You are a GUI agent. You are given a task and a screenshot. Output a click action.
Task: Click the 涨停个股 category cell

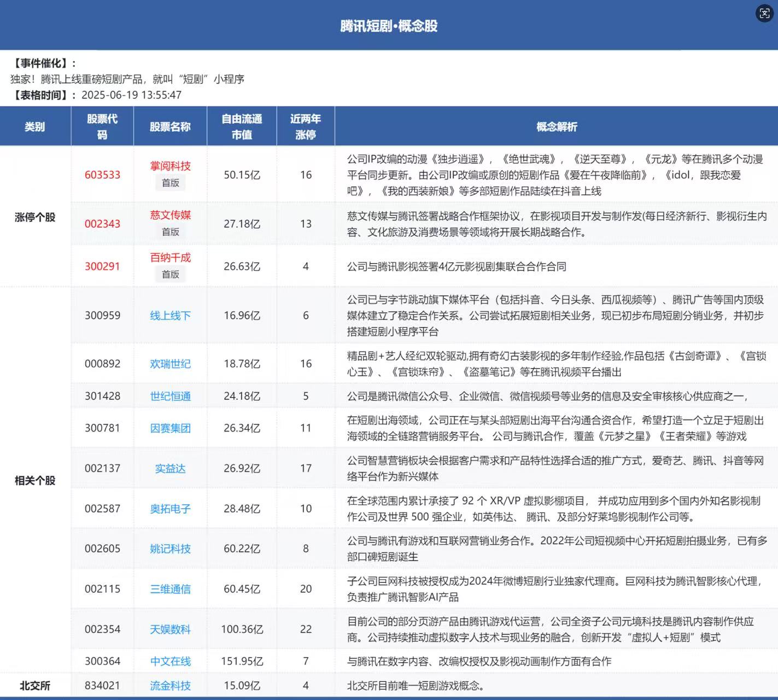(x=35, y=217)
